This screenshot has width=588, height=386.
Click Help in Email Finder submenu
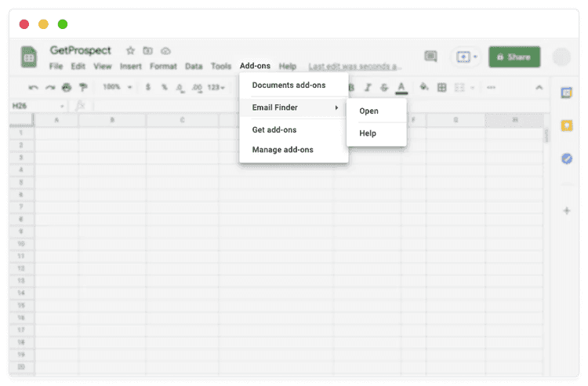coord(368,133)
